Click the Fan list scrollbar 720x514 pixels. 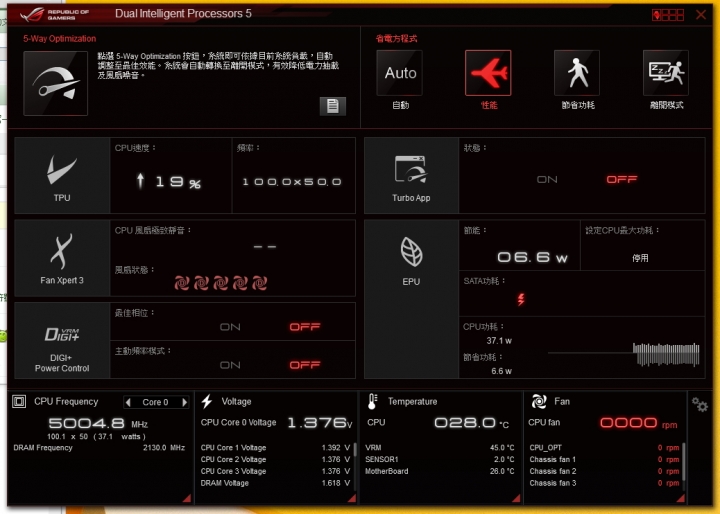point(683,461)
